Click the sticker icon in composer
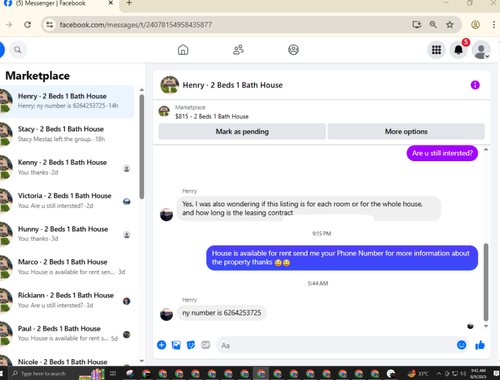The height and width of the screenshot is (380, 500). coord(191,345)
